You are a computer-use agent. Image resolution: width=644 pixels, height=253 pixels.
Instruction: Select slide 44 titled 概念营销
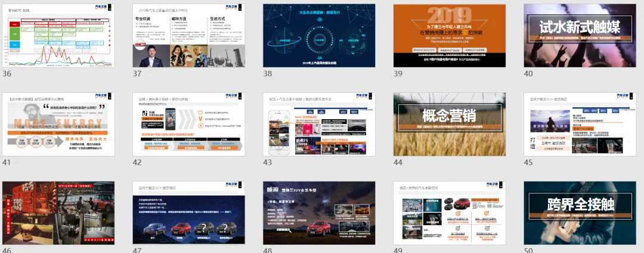pos(450,124)
